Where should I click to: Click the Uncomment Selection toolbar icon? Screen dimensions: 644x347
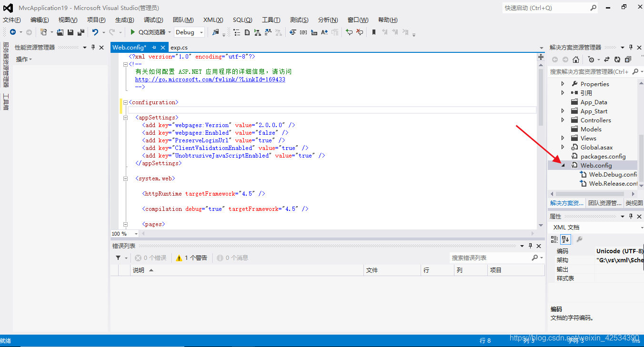pos(360,32)
